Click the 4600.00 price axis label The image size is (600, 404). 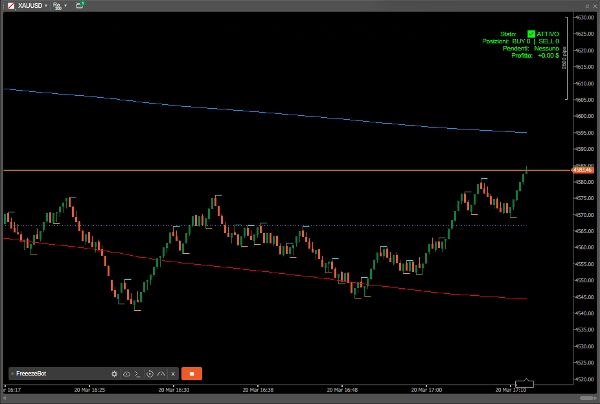(x=585, y=116)
